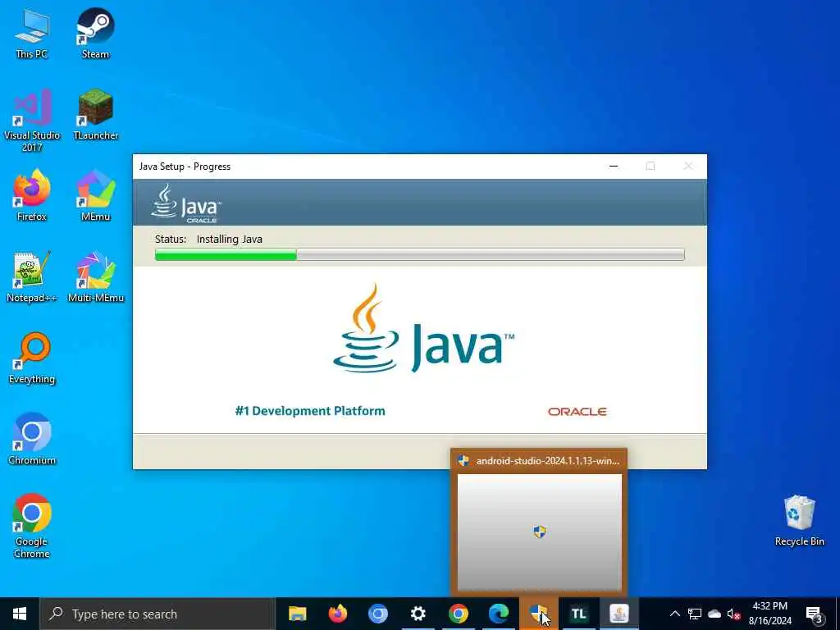Minimize the Java Setup window
Viewport: 840px width, 630px height.
pyautogui.click(x=614, y=166)
